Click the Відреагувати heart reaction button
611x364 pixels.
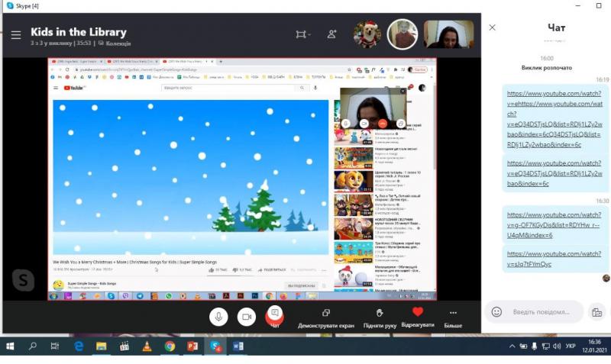(x=418, y=317)
